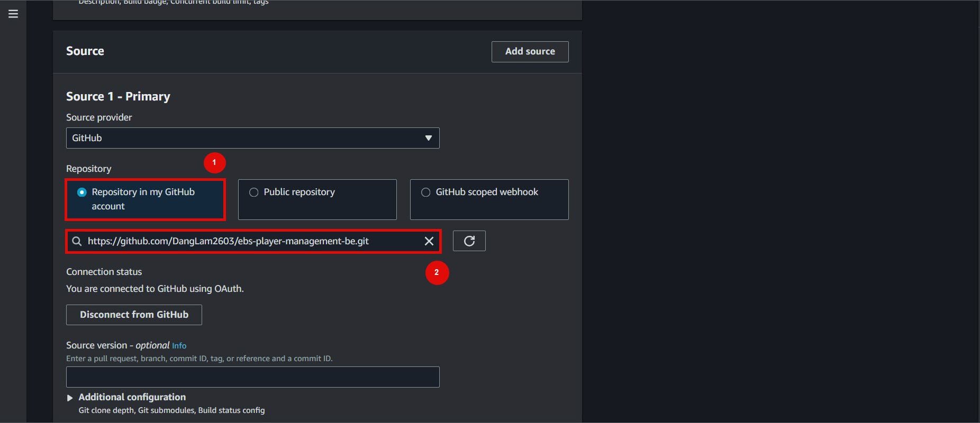Expand the Additional configuration section
This screenshot has height=423, width=980.
coord(126,397)
